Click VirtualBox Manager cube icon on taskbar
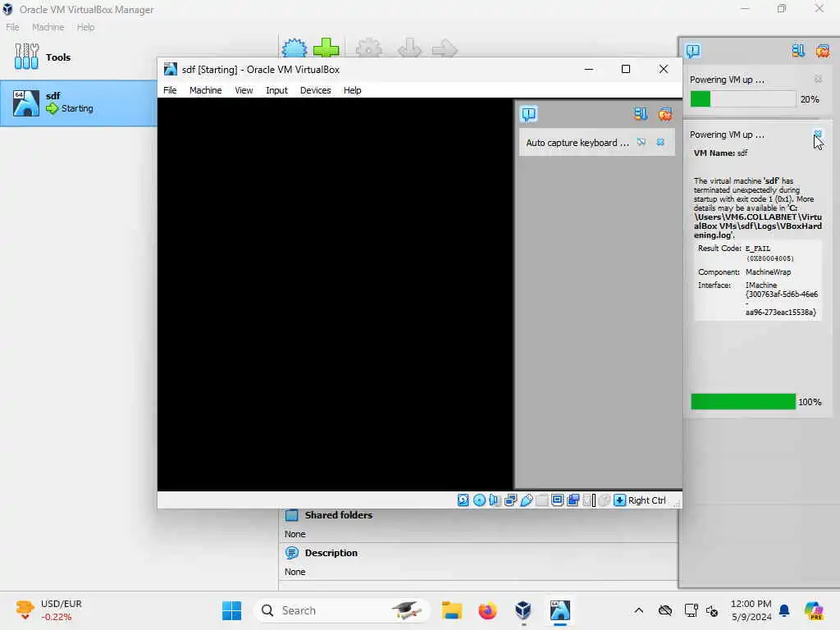 pyautogui.click(x=523, y=610)
